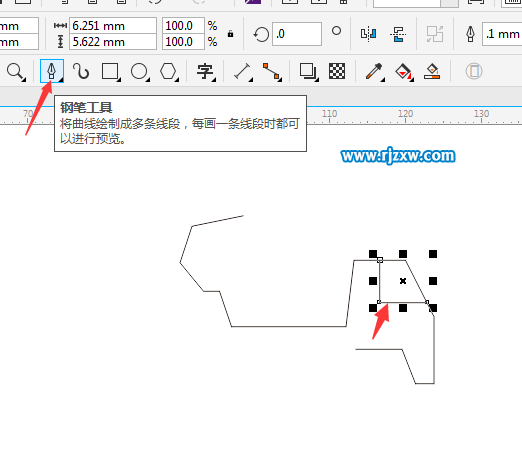Viewport: 522px width, 466px height.
Task: Click the mirror horizontally button
Action: (369, 34)
